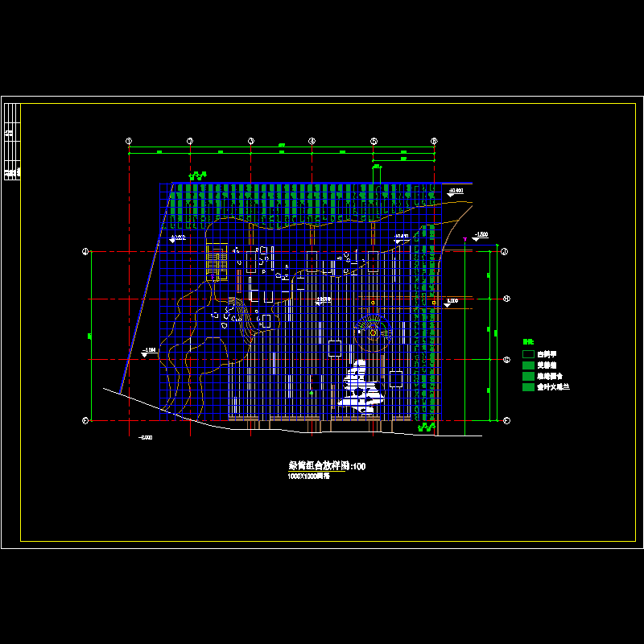Select the -6.000 elevation label

(145, 439)
